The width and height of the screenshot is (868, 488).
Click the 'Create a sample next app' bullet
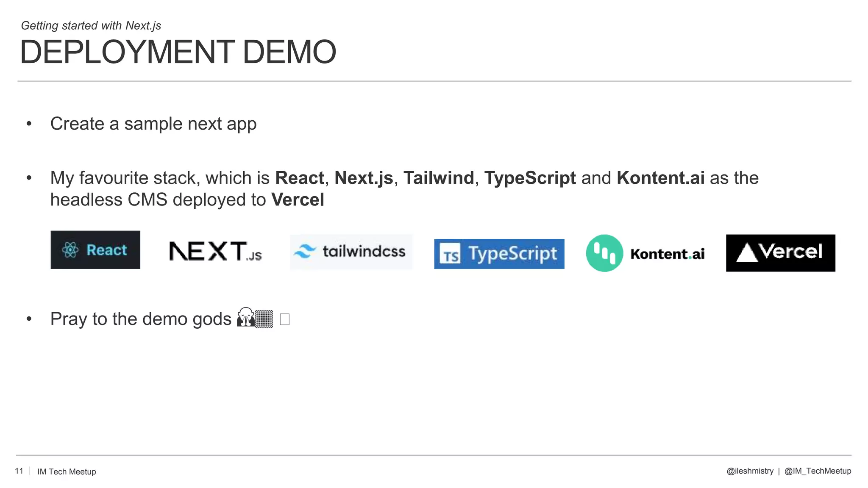[153, 124]
